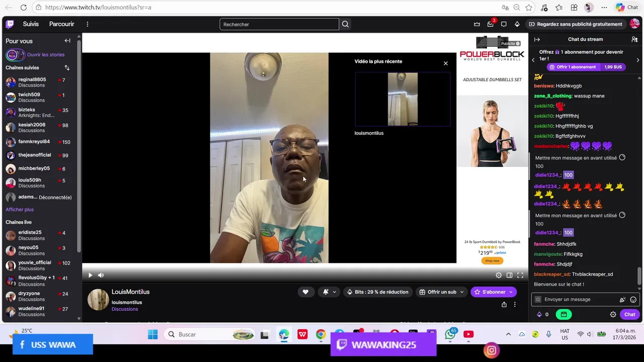The height and width of the screenshot is (362, 644).
Task: Collapse the chat panel with arrow icon
Action: 537,39
